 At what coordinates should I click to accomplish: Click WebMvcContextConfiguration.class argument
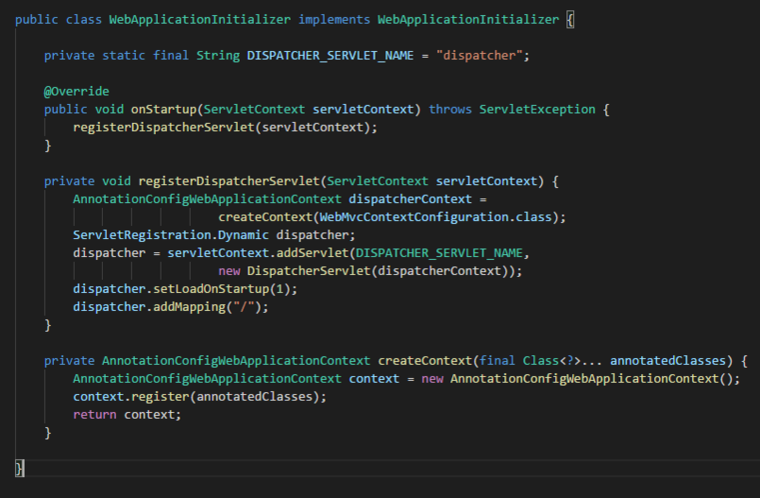click(435, 217)
